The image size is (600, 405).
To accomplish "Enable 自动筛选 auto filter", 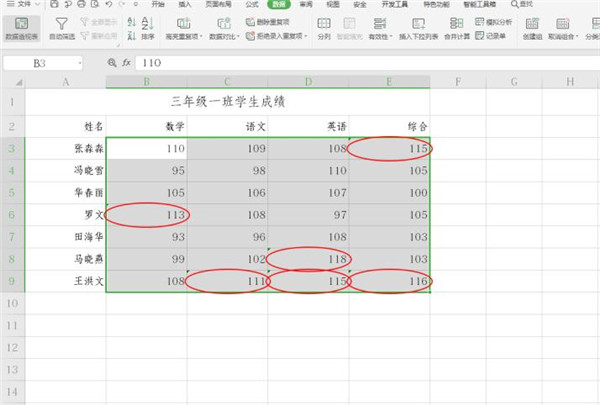I will [x=62, y=28].
